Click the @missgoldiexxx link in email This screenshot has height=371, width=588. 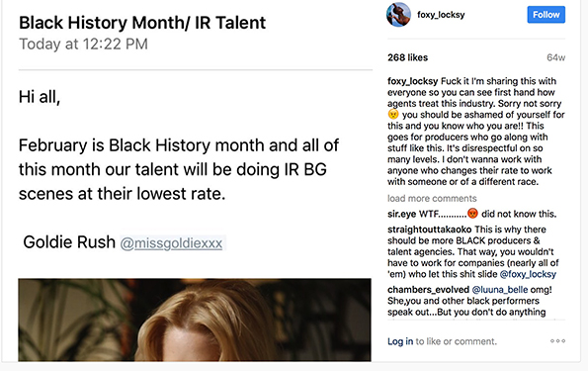171,243
